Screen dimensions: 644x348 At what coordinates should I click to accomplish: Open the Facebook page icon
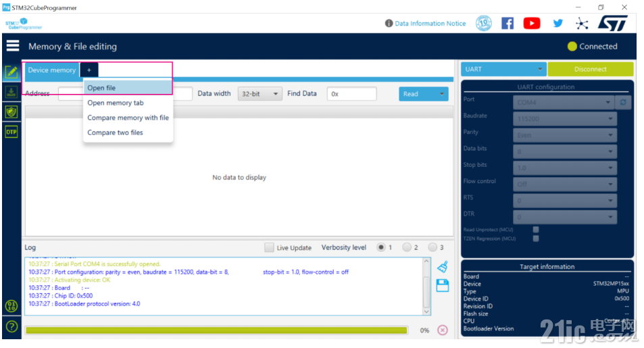coord(507,23)
